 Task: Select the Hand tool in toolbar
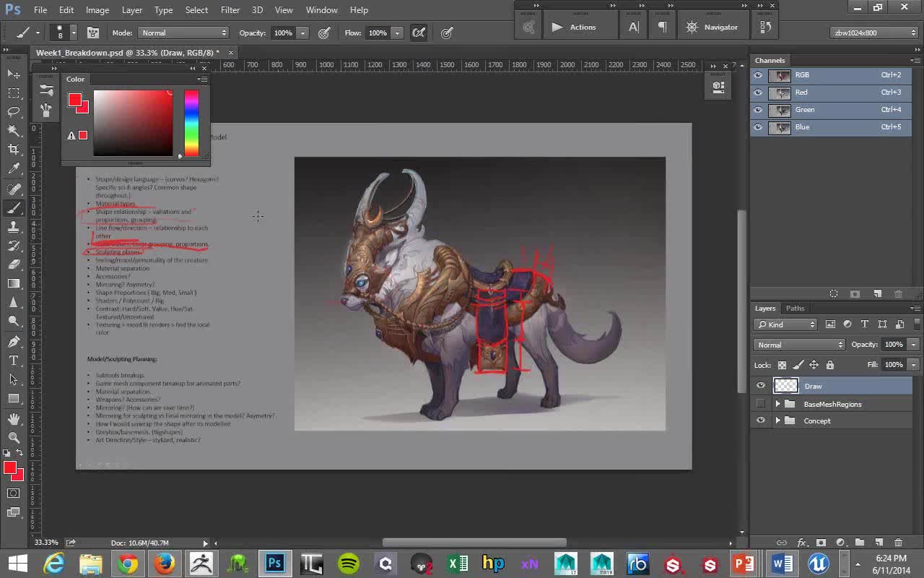click(x=14, y=418)
